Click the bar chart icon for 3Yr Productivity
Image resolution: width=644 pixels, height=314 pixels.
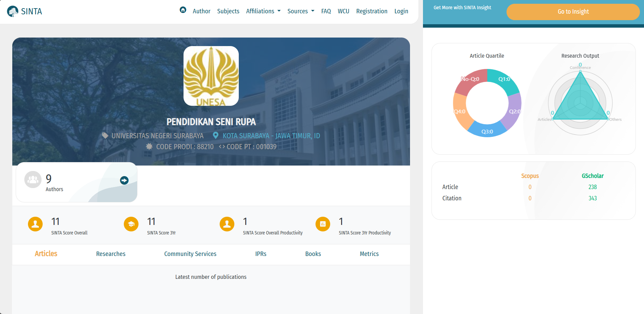pos(323,225)
